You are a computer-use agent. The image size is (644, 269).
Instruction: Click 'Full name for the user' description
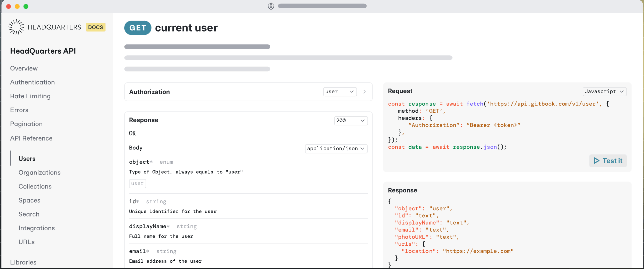click(161, 236)
